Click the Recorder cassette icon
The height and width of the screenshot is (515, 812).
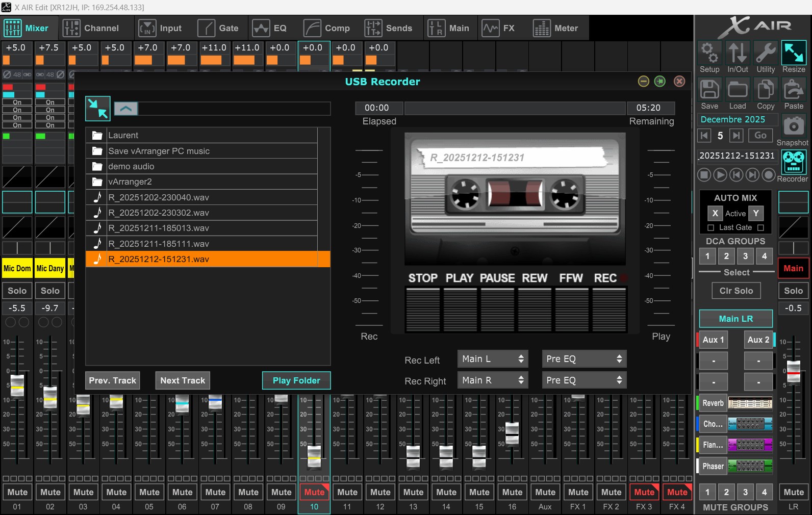click(794, 162)
